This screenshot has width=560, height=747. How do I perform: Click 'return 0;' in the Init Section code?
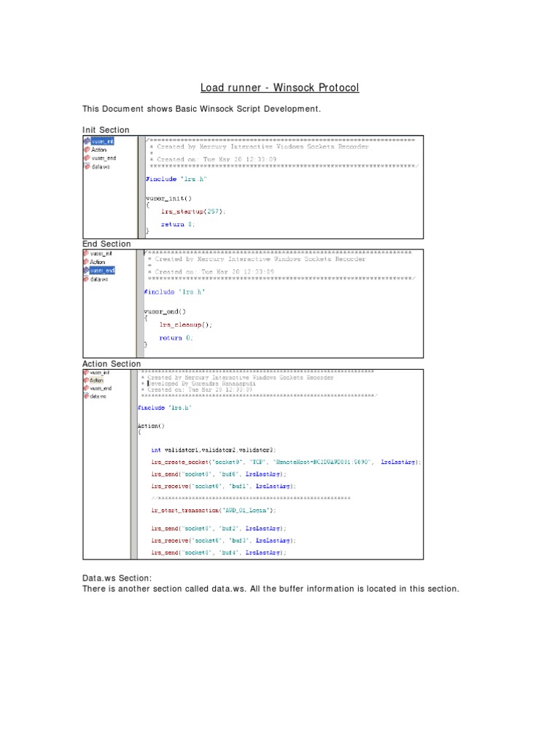(178, 225)
